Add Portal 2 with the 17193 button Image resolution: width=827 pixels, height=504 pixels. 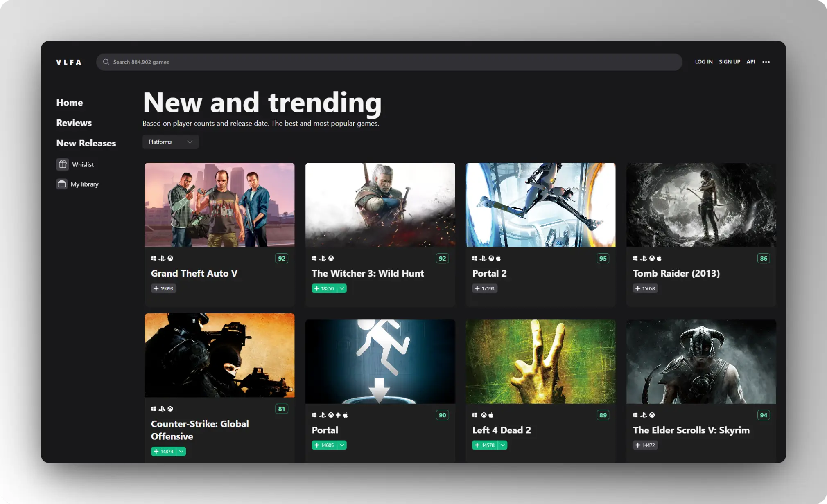(x=484, y=288)
